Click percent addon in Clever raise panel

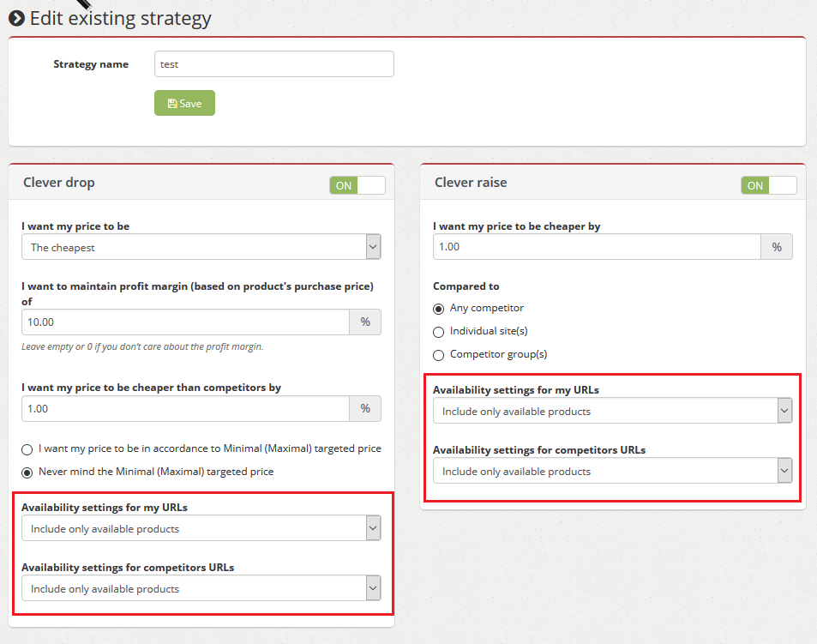777,246
